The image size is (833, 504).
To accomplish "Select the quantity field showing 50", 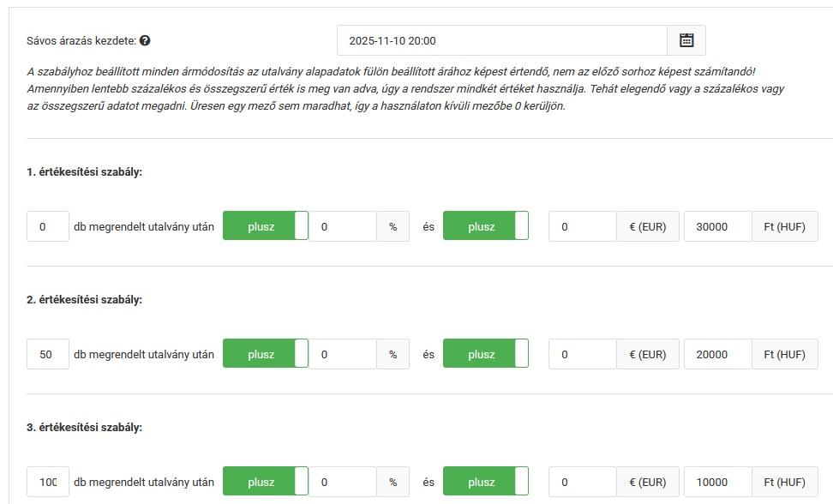I will 47,353.
